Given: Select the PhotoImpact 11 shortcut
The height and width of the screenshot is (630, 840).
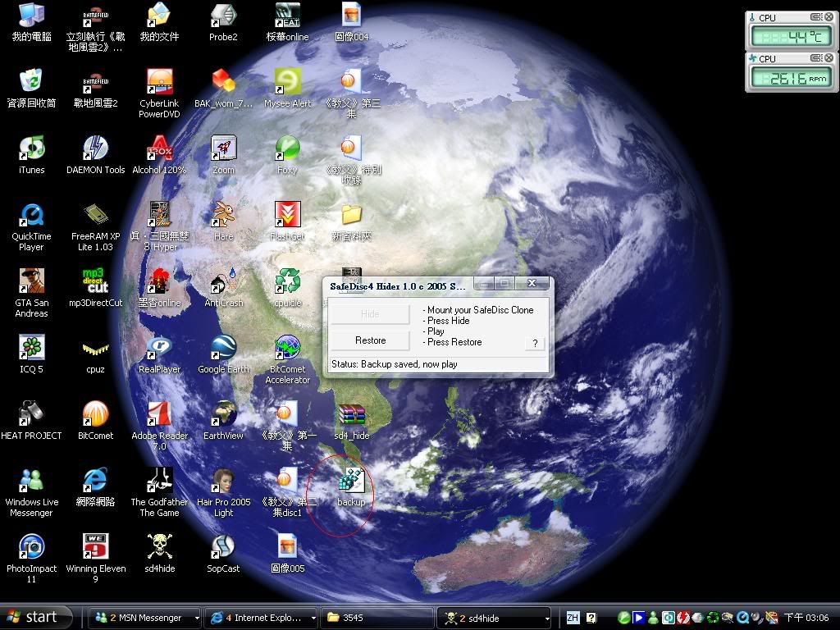Looking at the screenshot, I should (x=32, y=547).
